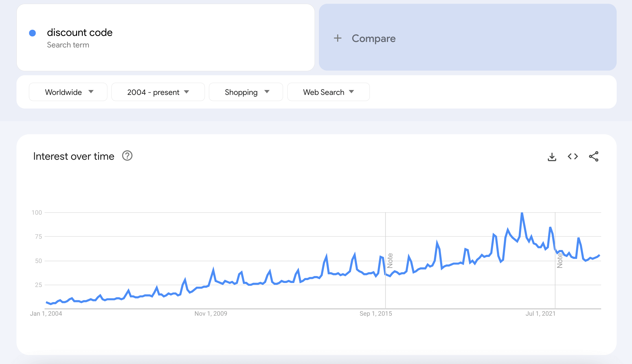Screen dimensions: 632x364
Task: Click the Compare plus icon
Action: pos(338,38)
